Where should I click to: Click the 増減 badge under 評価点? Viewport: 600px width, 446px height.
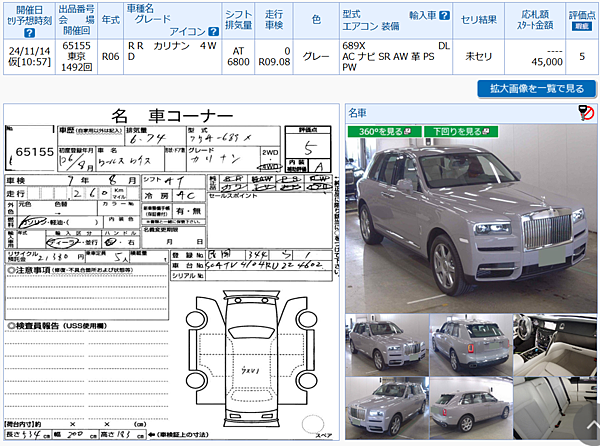[x=582, y=26]
